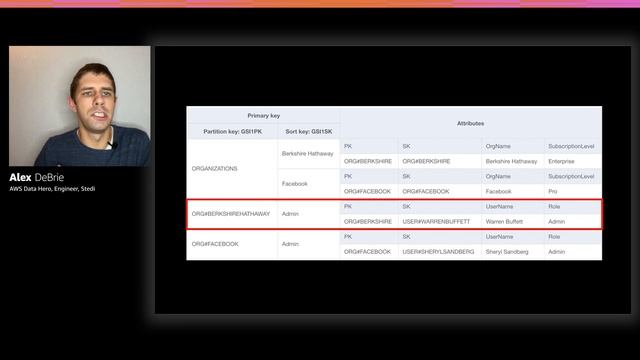Click the 'USER#SHERYLSANDBERG' SK value

[438, 252]
